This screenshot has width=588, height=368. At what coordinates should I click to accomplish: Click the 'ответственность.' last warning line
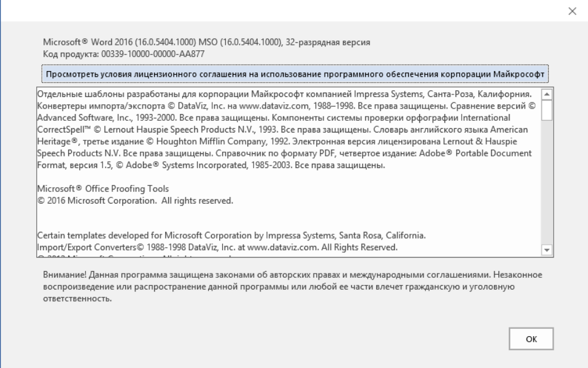pyautogui.click(x=77, y=299)
